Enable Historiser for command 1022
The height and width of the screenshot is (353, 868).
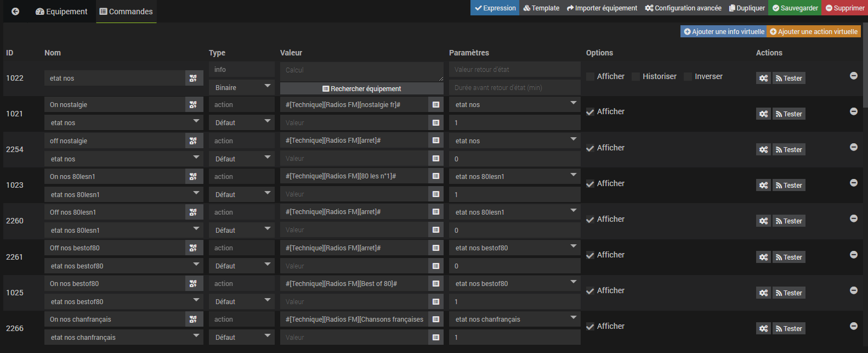click(636, 77)
